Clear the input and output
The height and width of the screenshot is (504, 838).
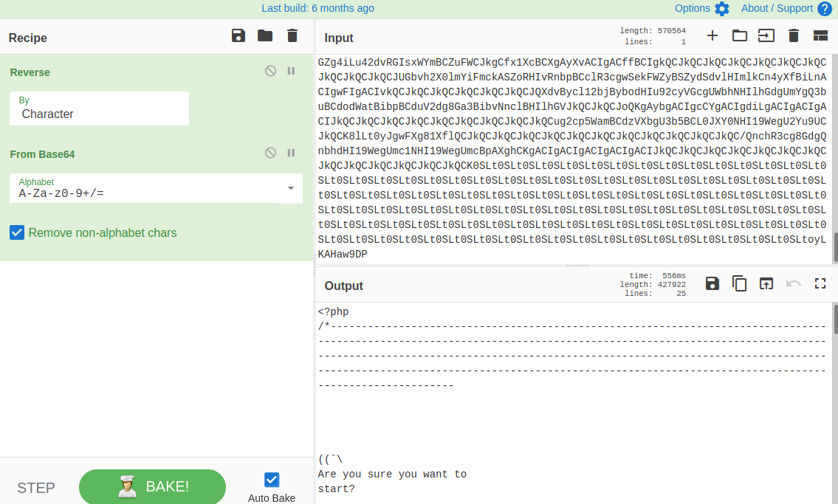(x=794, y=35)
